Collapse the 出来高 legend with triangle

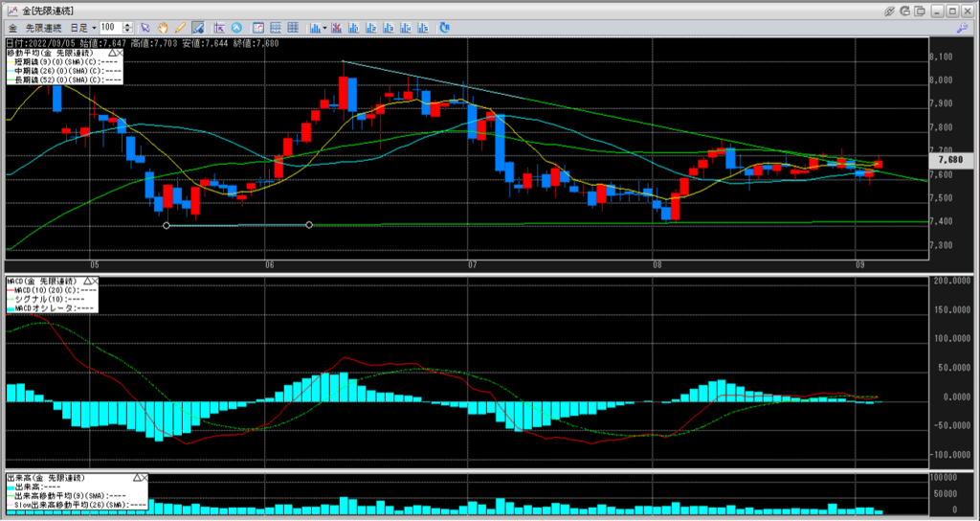tap(136, 478)
